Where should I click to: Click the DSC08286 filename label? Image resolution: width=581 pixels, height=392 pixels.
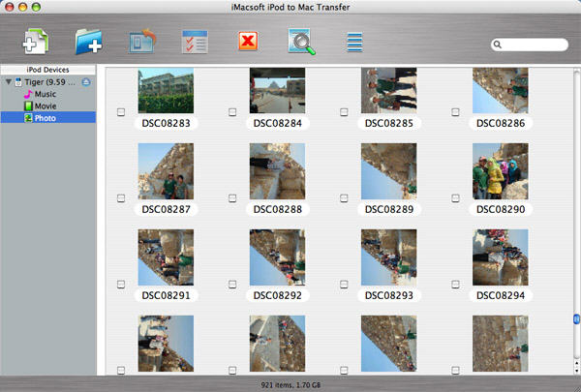(501, 123)
